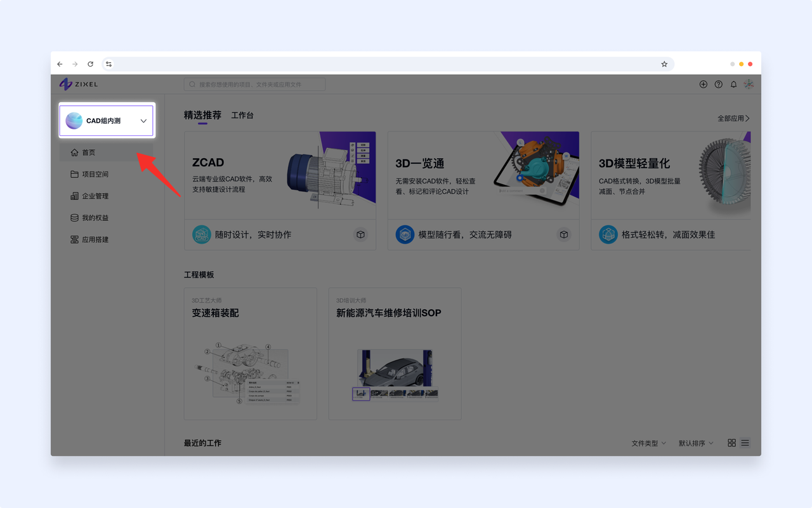This screenshot has height=508, width=812.
Task: Open the 3D模型轻量化 card title
Action: (x=634, y=163)
